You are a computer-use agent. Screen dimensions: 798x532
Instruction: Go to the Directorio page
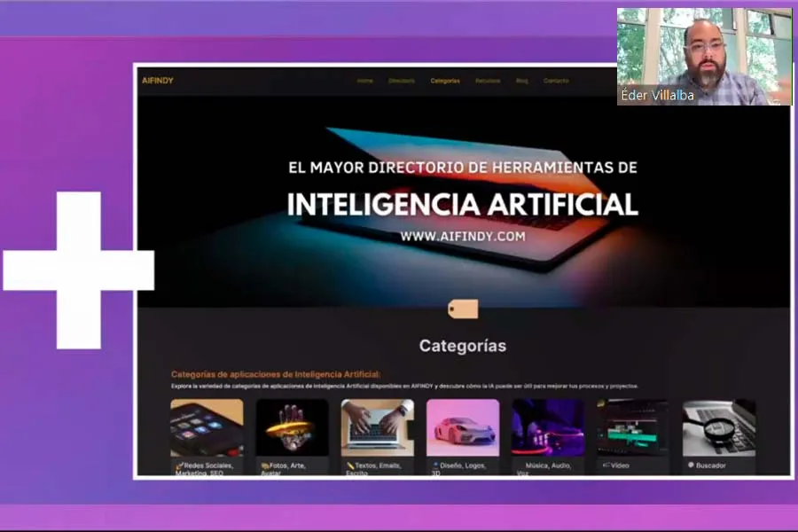(x=401, y=81)
